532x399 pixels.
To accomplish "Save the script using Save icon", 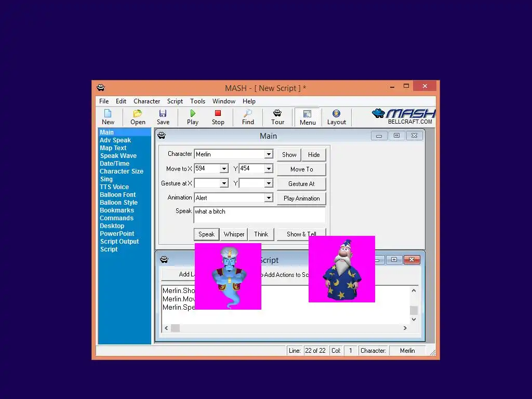I will click(163, 117).
